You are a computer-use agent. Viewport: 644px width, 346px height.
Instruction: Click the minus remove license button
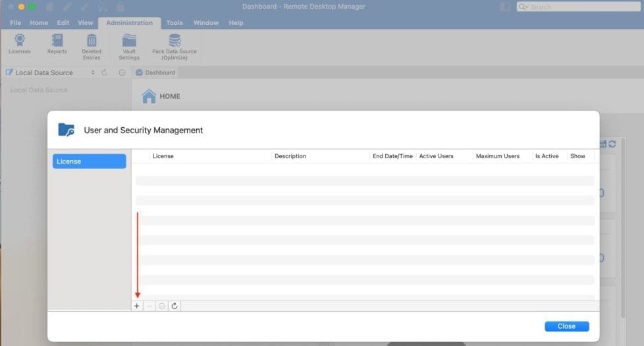(149, 306)
